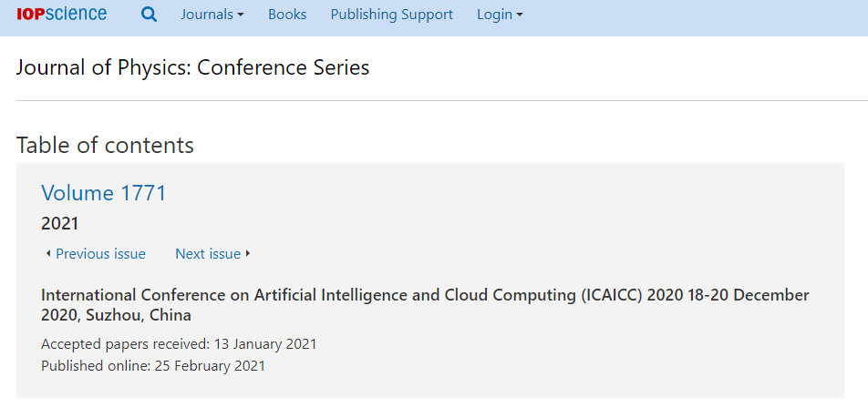Viewport: 868px width, 418px height.
Task: Click the Journal of Physics: Conference Series title
Action: (x=192, y=67)
